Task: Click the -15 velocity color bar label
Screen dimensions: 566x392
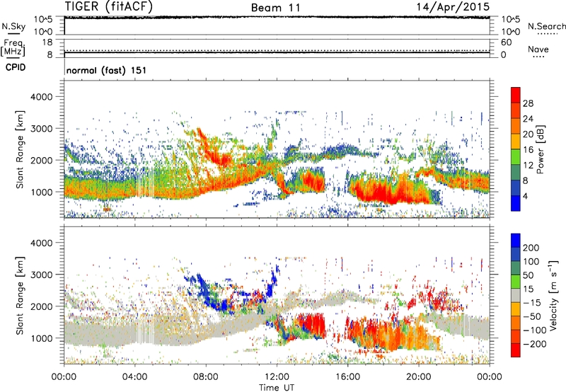Action: [x=532, y=303]
